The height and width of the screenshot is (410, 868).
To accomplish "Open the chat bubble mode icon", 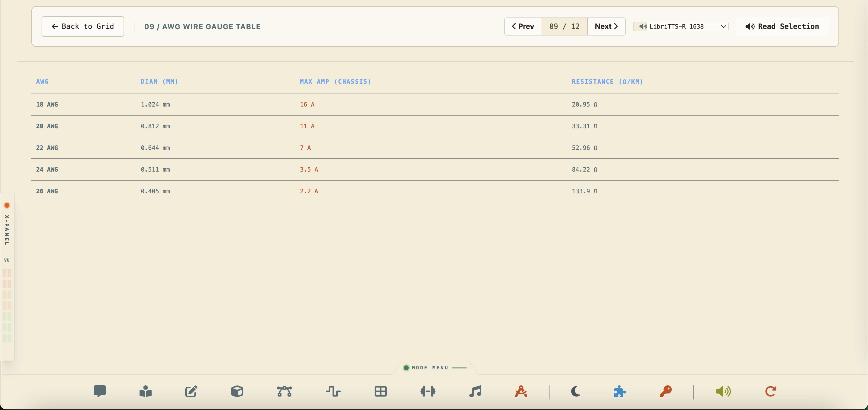I will point(100,391).
